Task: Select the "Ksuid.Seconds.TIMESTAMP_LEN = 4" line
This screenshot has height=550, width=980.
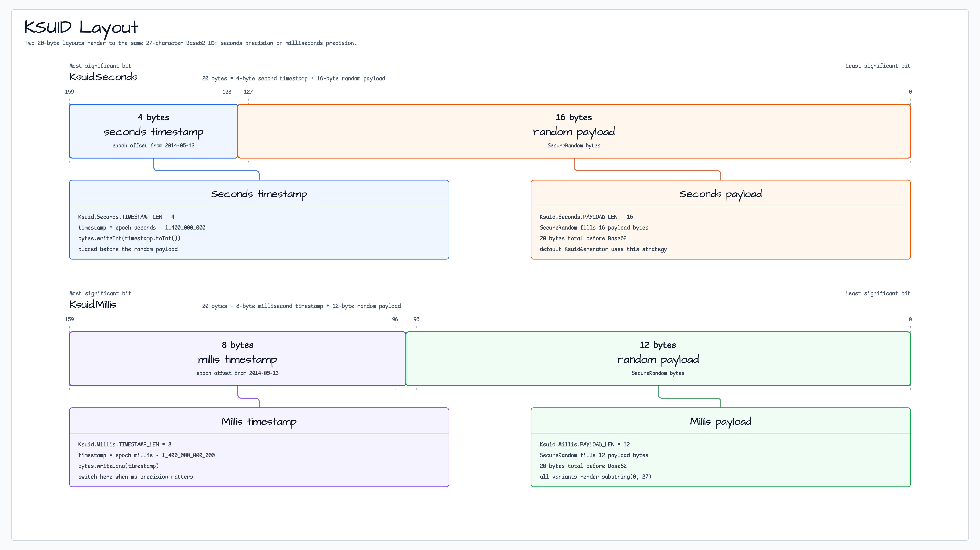Action: pos(126,217)
